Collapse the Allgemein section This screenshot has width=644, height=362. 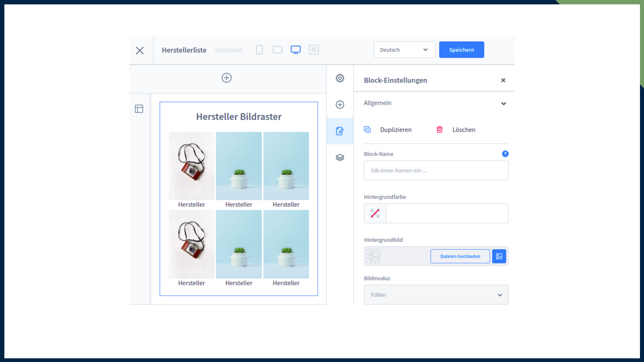(503, 104)
